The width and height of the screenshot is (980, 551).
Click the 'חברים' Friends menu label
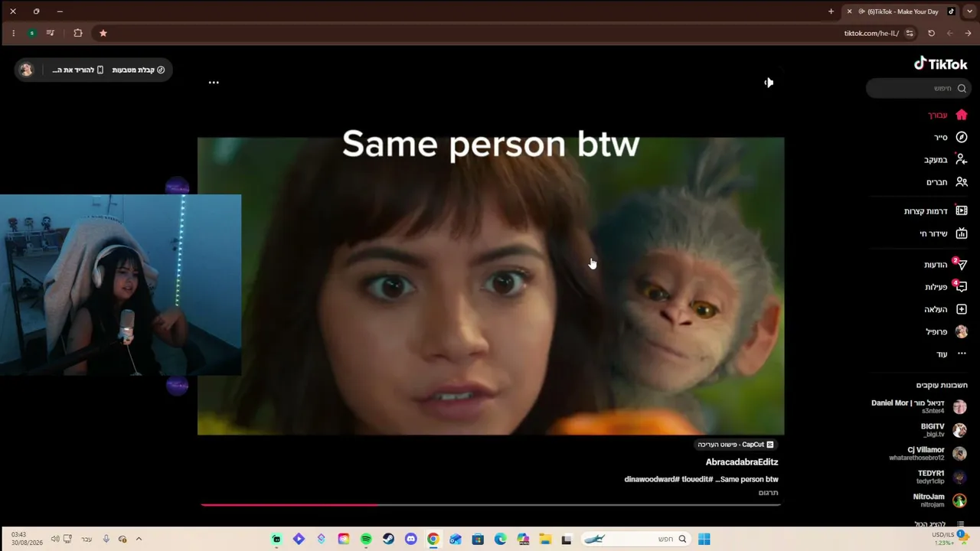[937, 182]
